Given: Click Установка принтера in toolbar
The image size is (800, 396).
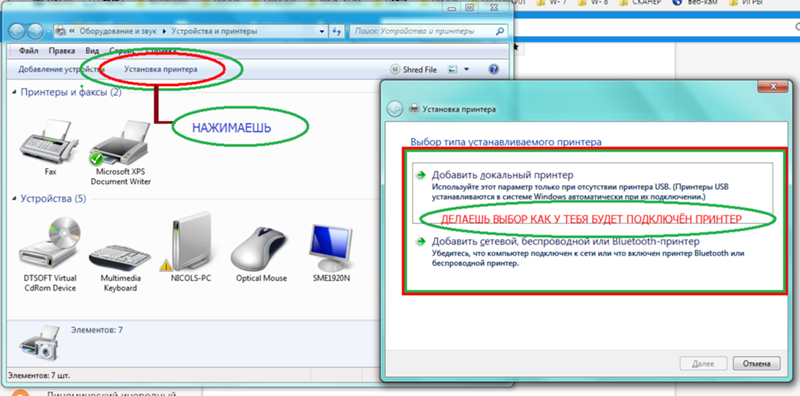Looking at the screenshot, I should [161, 69].
